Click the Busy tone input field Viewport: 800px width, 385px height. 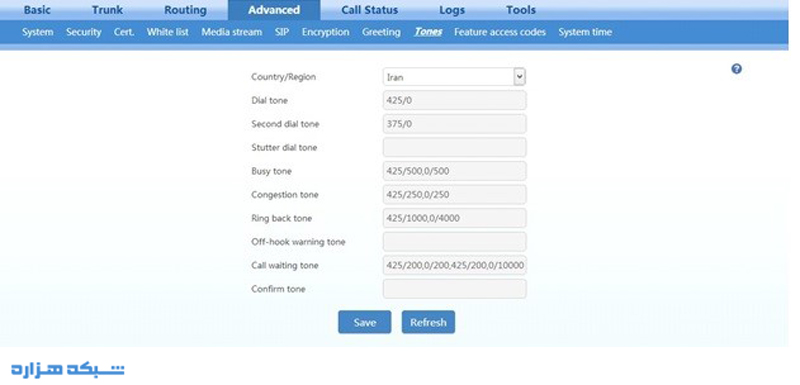[454, 171]
